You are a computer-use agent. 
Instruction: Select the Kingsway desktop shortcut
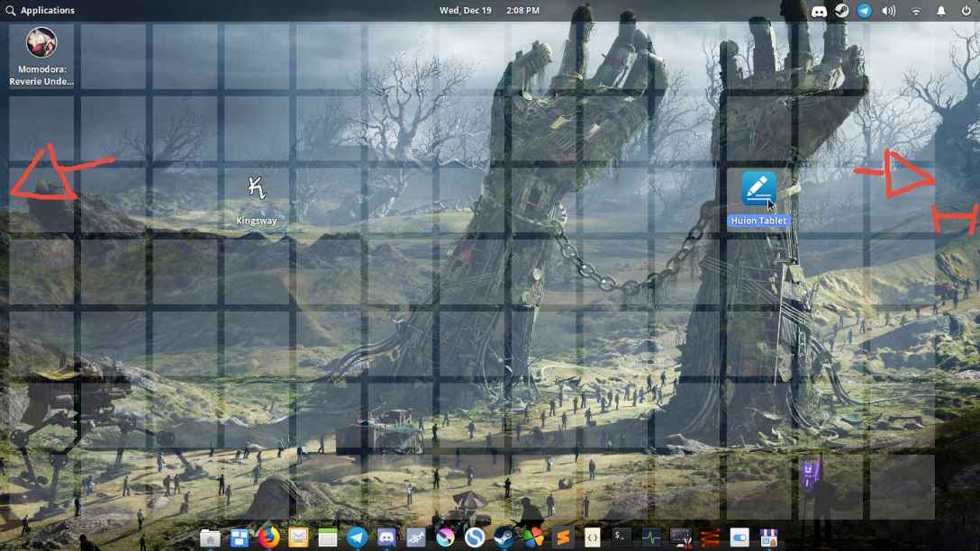click(x=256, y=200)
